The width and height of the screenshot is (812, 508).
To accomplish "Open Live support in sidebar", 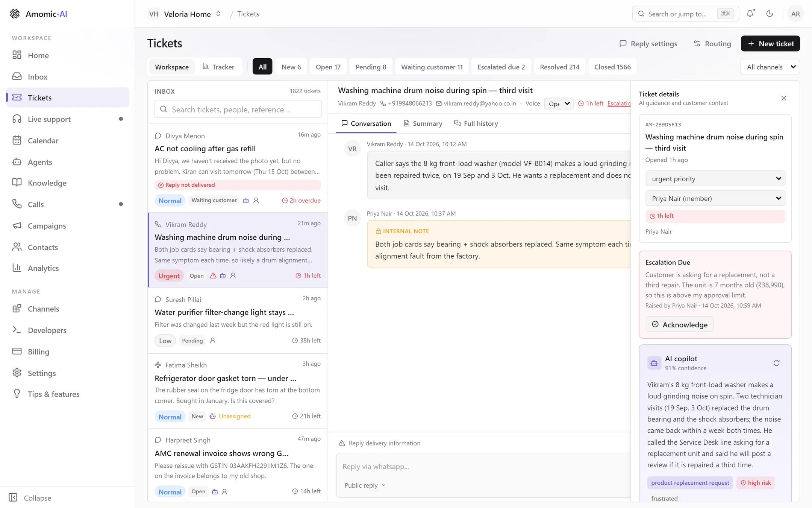I will coord(68,119).
